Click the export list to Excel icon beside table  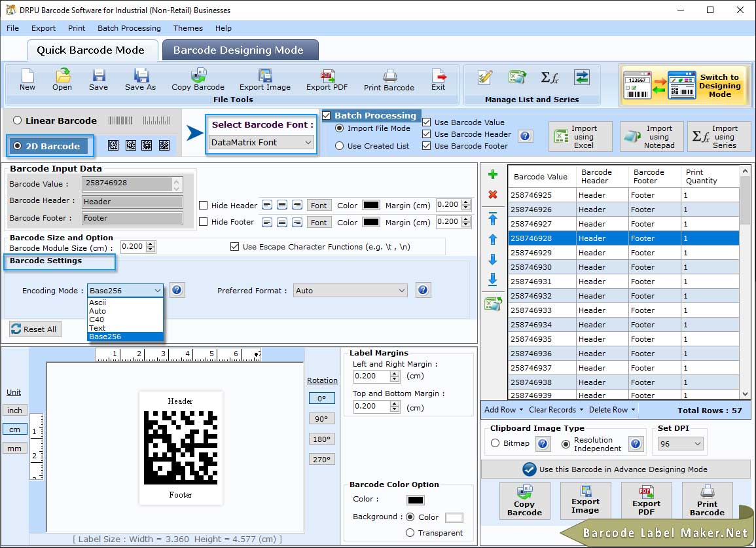(x=494, y=304)
